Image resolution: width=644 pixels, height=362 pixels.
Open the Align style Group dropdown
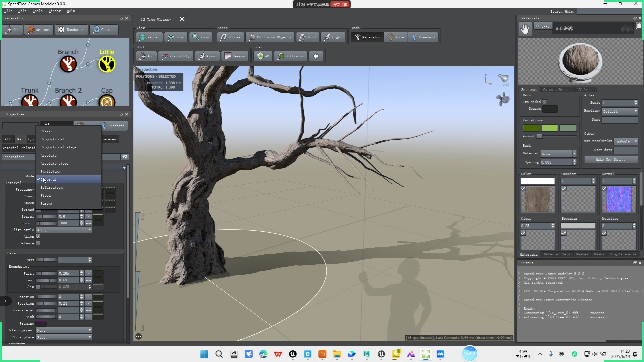[x=63, y=230]
